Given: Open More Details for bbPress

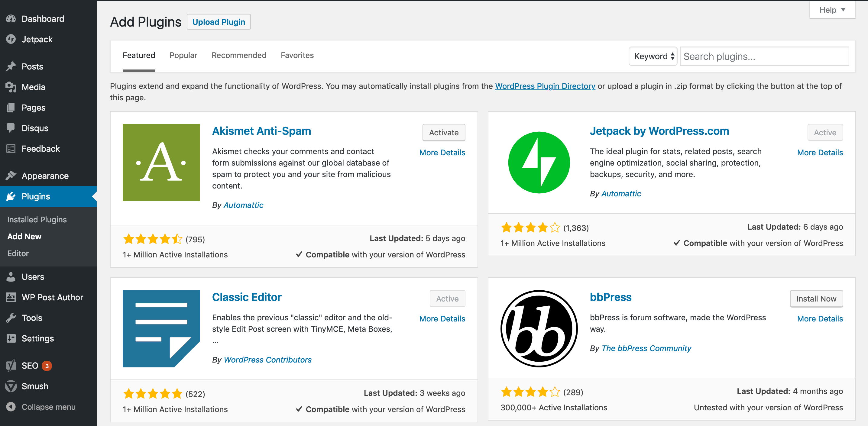Looking at the screenshot, I should coord(820,318).
